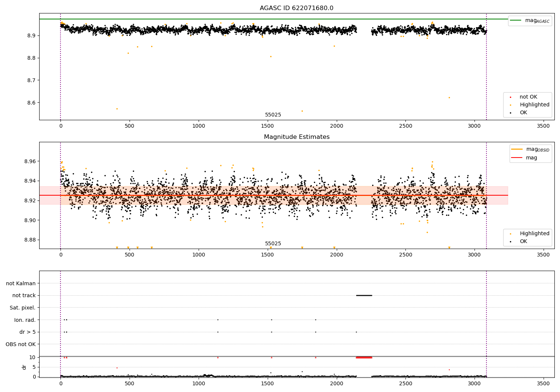
Task: Click the '1500' x-tick of the bottom plot
Action: [x=267, y=383]
